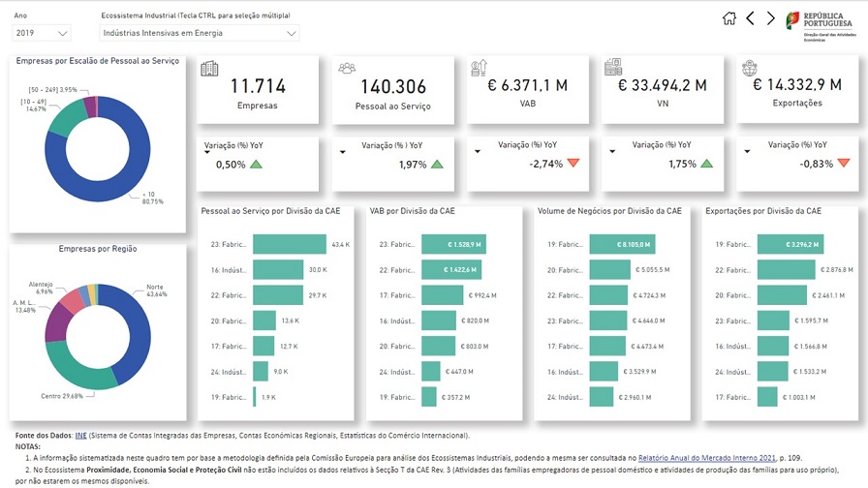Go to the home page icon
Screen dimensions: 868x488
point(729,18)
